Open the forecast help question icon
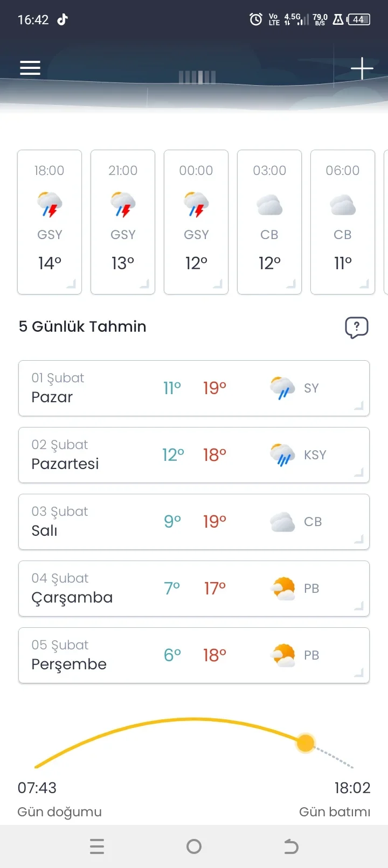Screen dimensions: 388x868 (x=356, y=327)
